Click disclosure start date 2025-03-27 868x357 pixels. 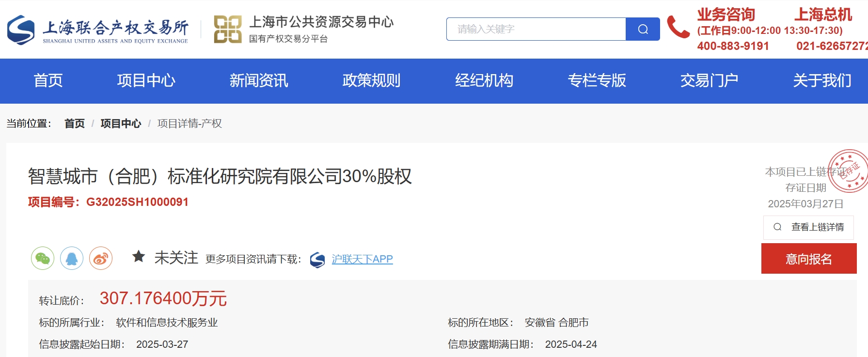[162, 344]
